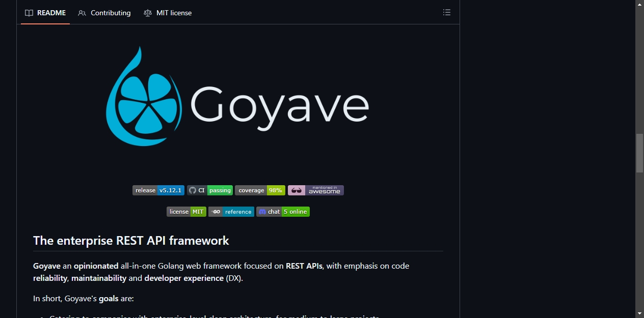Click the bold word 'maintainability'
644x318 pixels.
click(x=99, y=278)
